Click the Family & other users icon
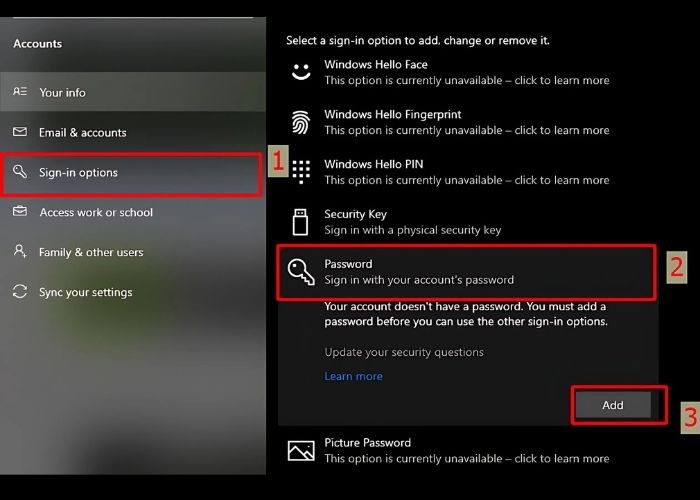This screenshot has height=500, width=700. pyautogui.click(x=20, y=252)
